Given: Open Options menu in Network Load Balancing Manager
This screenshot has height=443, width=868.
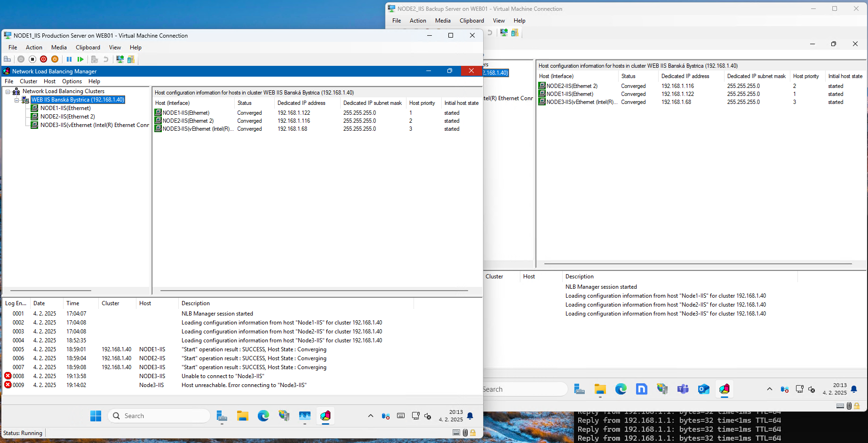Looking at the screenshot, I should (x=72, y=81).
